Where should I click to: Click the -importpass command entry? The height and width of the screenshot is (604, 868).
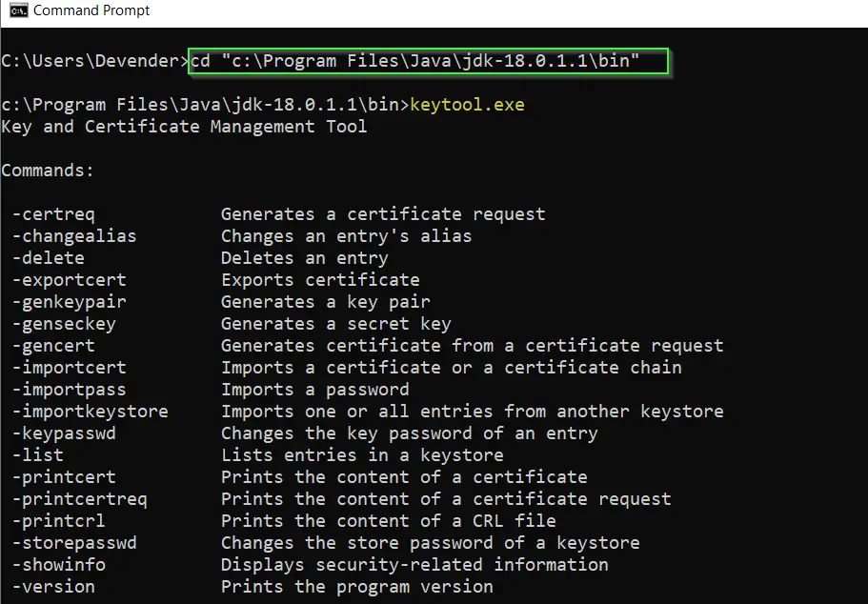[69, 389]
